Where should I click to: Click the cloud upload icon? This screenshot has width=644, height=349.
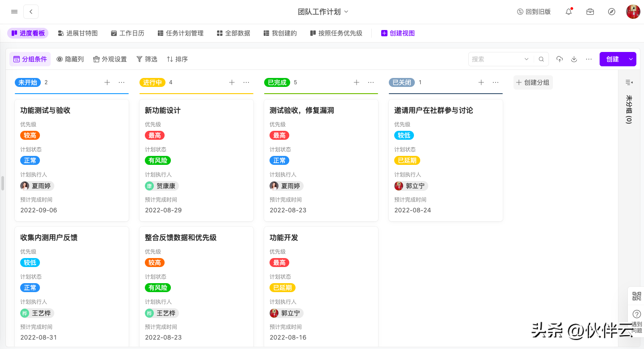coord(560,59)
